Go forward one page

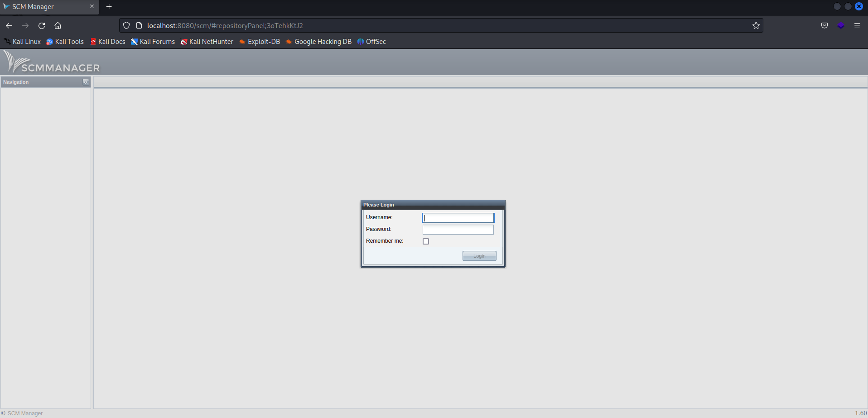(25, 26)
